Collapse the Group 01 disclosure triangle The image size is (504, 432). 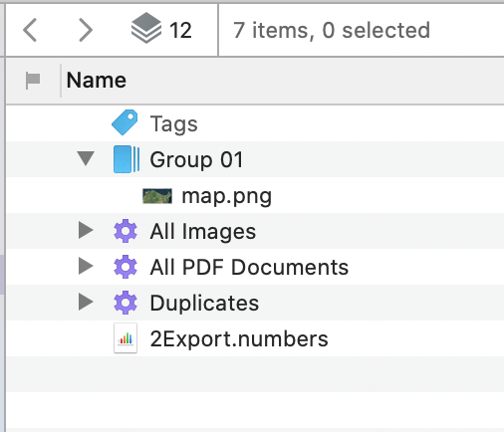point(86,158)
